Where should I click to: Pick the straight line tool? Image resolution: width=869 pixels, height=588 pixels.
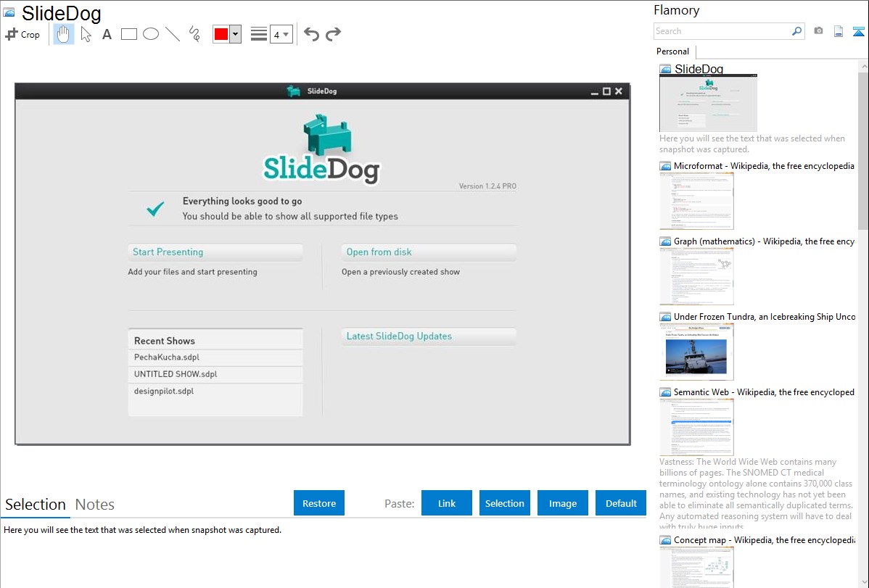(x=173, y=34)
